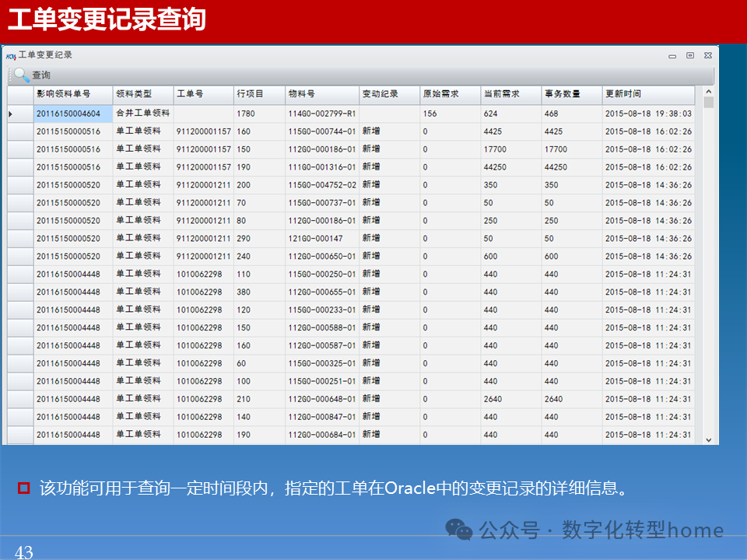Click material number 121G0-000147
The height and width of the screenshot is (560, 747).
(x=321, y=239)
